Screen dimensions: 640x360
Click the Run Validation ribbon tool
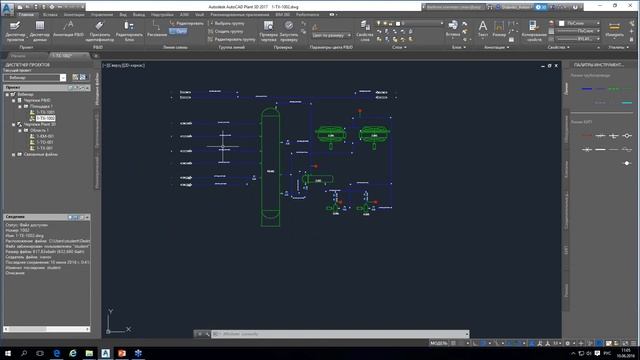pyautogui.click(x=289, y=31)
